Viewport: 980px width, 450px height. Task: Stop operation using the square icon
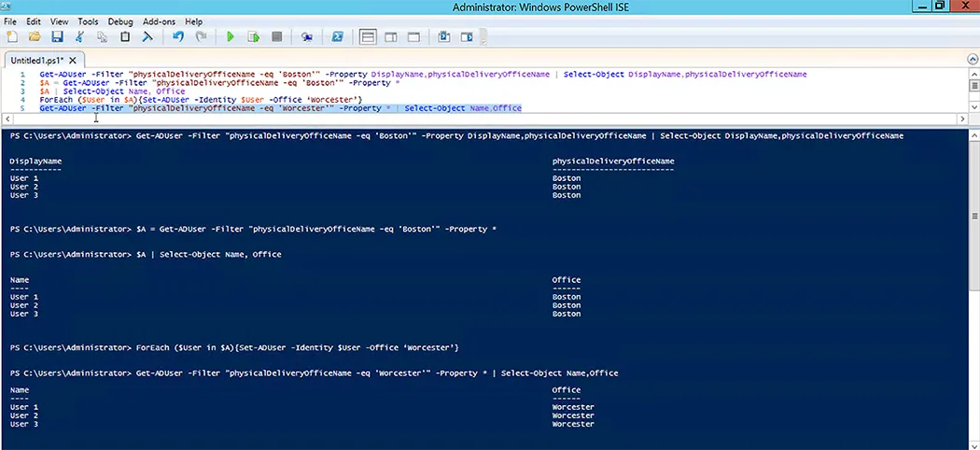coord(276,36)
